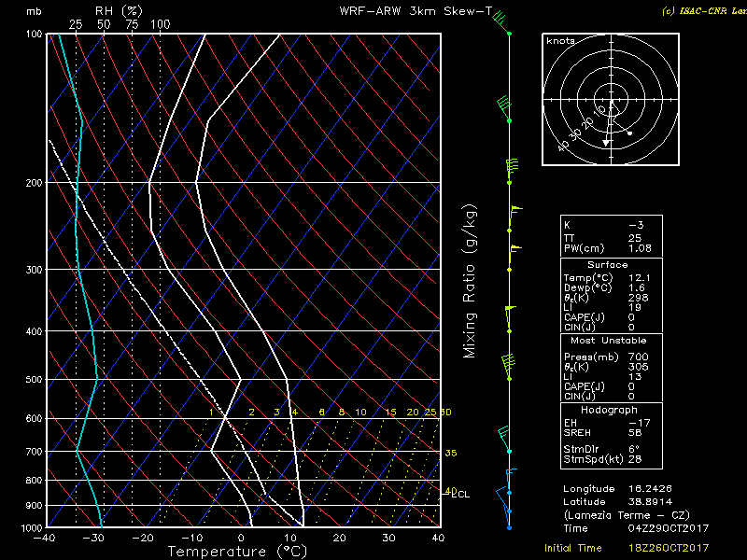Click the EH value -17
Image resolution: width=747 pixels, height=560 pixels.
coord(640,423)
